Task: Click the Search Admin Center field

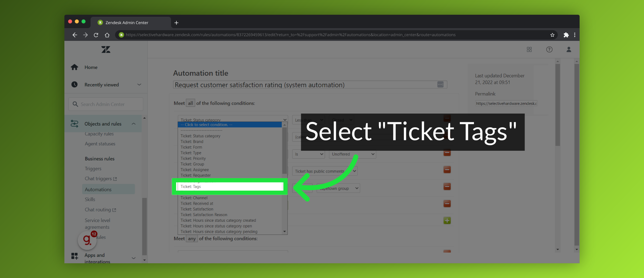Action: coord(106,104)
